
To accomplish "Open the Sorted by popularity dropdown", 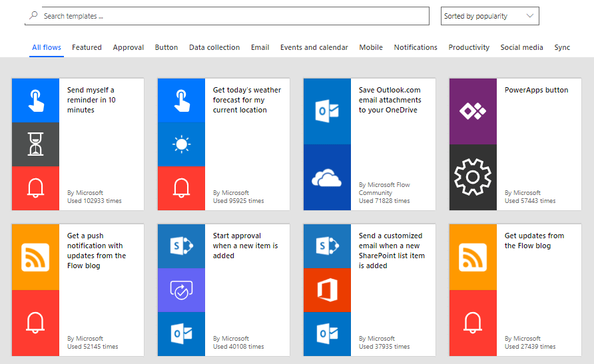I will [489, 16].
